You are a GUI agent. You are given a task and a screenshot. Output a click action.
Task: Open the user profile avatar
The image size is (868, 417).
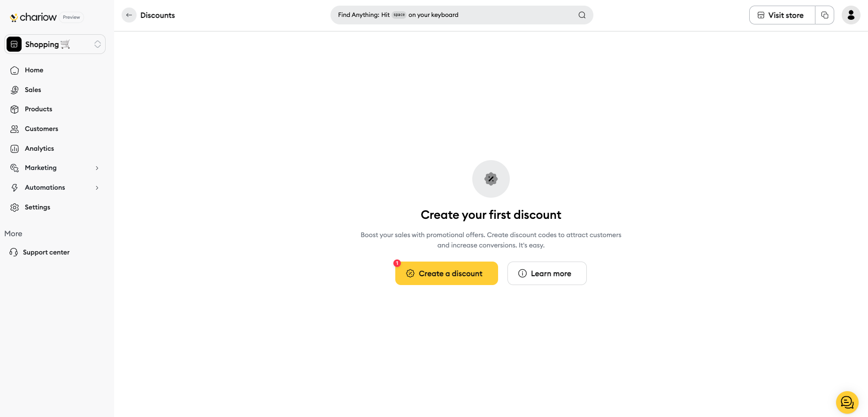pyautogui.click(x=851, y=15)
